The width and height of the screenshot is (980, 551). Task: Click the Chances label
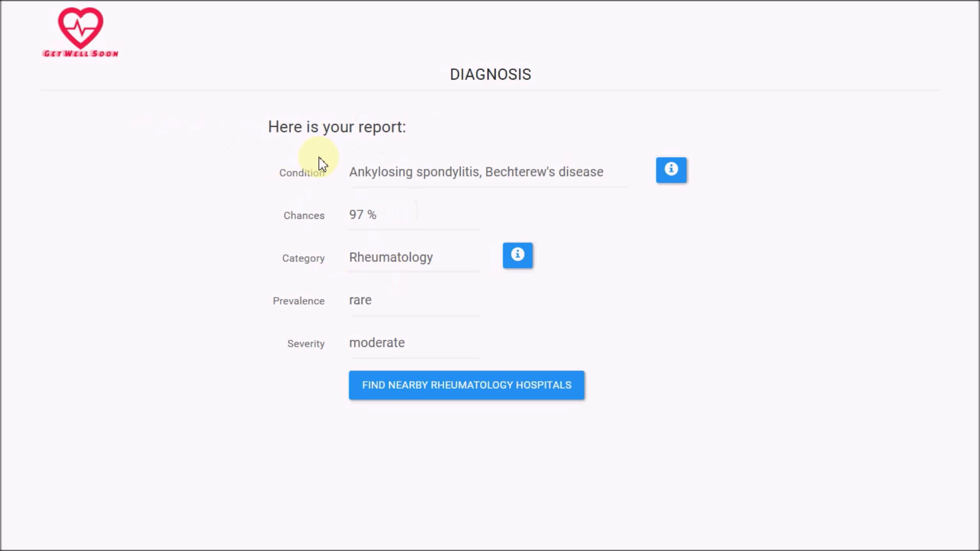point(304,215)
